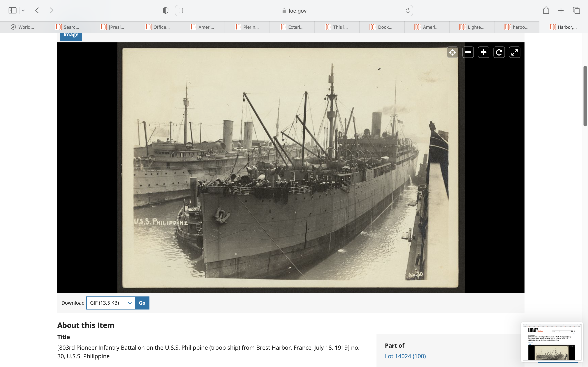Viewport: 588px width, 367px height.
Task: Switch to the "Pier n..." tab
Action: point(247,27)
